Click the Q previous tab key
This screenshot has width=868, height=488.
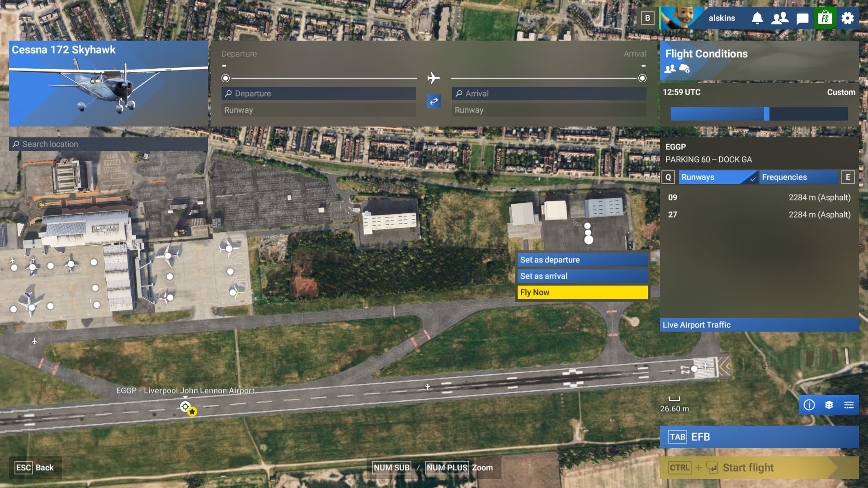point(668,177)
